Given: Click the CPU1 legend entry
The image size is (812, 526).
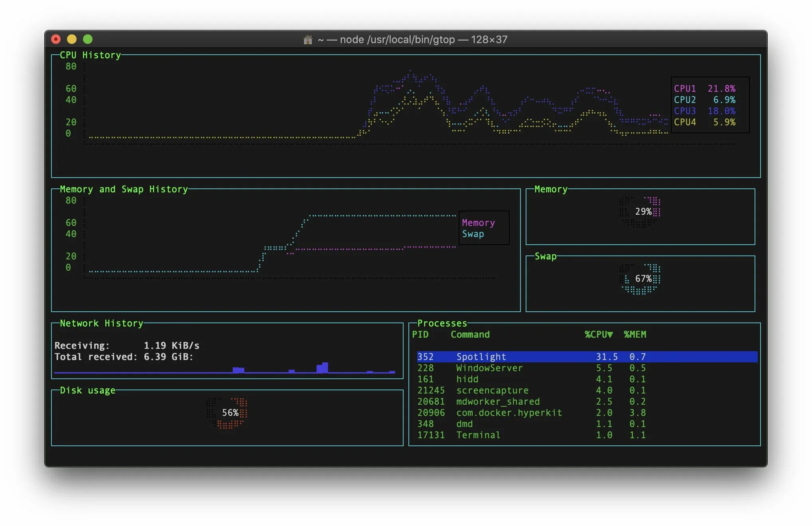Looking at the screenshot, I should [685, 89].
